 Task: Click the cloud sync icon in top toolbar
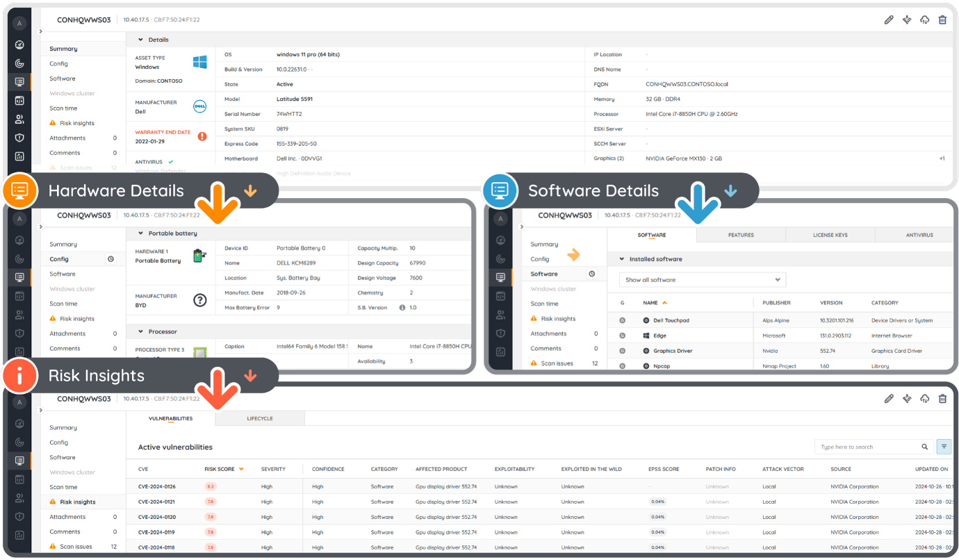(924, 19)
